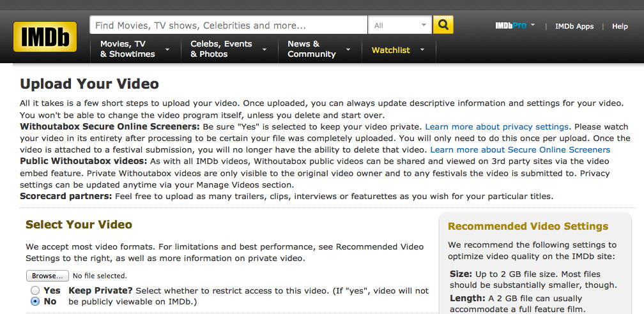Open Learn more about Secure Online Screeners
Screen dimensions: 644x314
click(520, 150)
